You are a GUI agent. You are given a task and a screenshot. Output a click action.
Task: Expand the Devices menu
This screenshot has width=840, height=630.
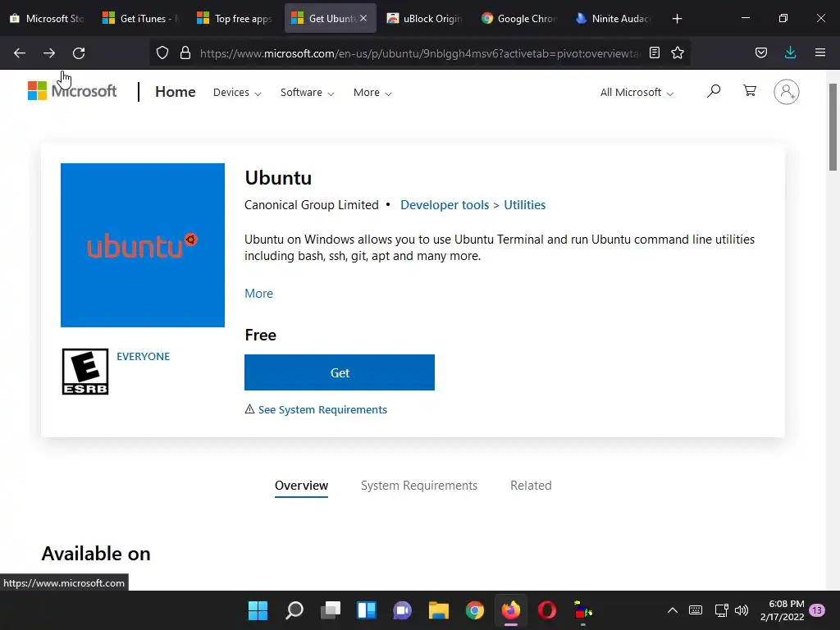click(237, 93)
